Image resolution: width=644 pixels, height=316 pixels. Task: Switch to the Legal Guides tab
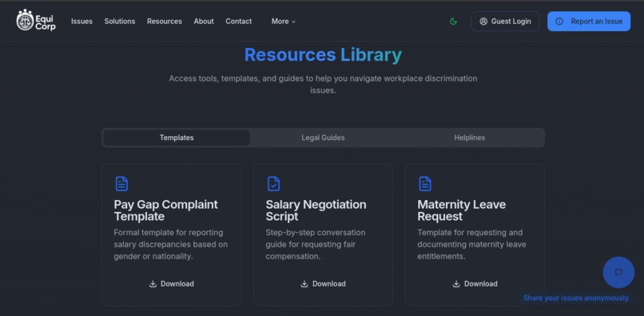(324, 138)
